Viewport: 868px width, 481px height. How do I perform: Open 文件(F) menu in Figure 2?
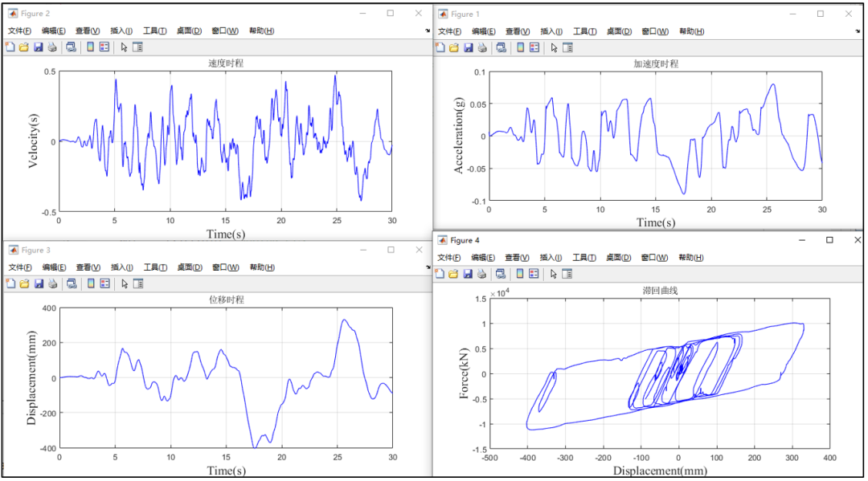(x=19, y=31)
